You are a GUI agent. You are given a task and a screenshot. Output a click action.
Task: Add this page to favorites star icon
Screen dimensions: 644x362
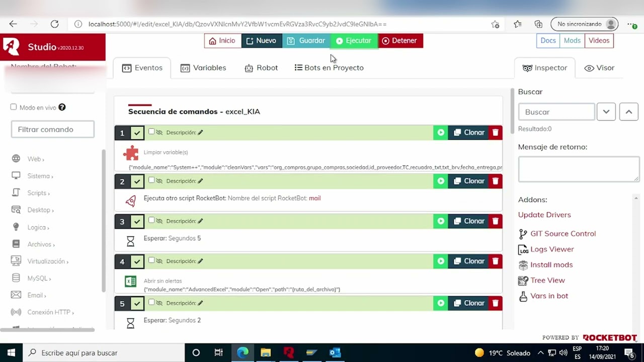(x=496, y=24)
